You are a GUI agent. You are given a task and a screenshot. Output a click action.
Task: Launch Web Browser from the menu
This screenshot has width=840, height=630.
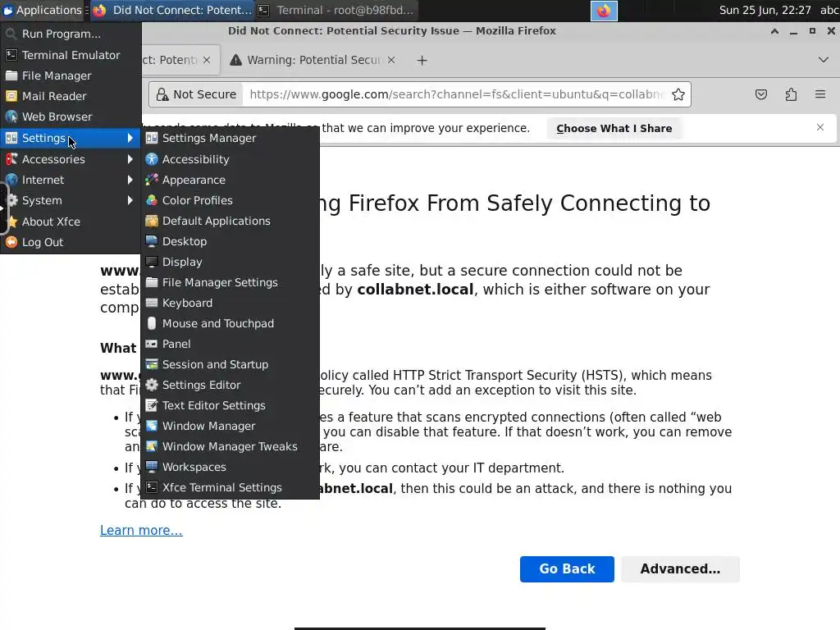71,116
